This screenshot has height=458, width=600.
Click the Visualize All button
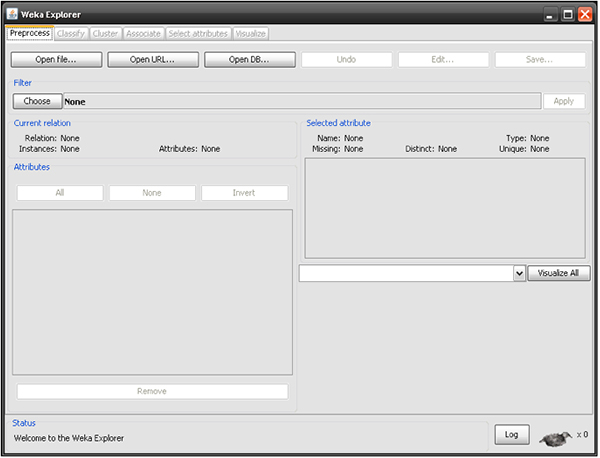(559, 273)
